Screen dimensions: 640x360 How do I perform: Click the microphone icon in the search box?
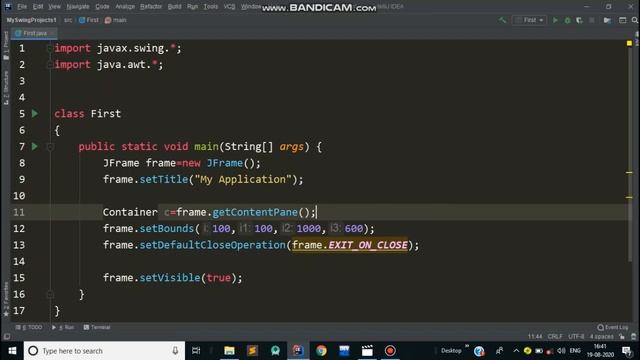coord(175,351)
